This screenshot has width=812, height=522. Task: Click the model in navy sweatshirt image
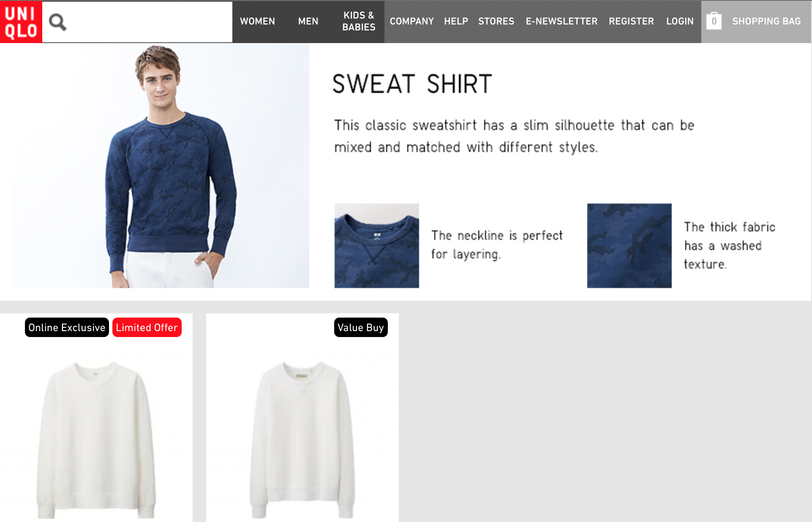tap(161, 166)
